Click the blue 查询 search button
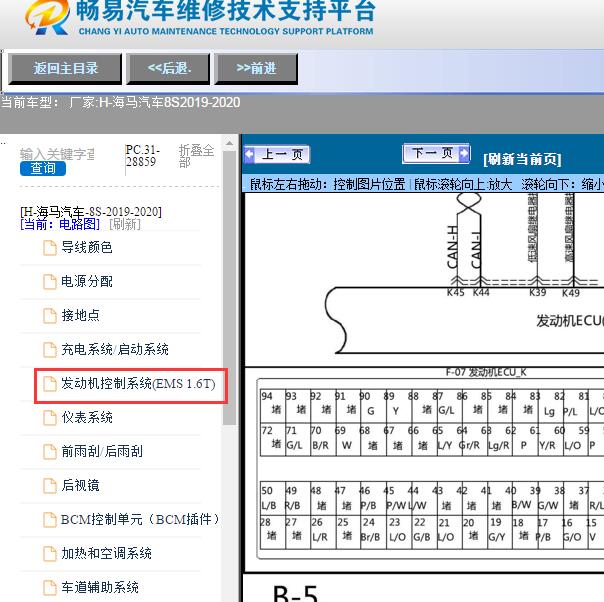The height and width of the screenshot is (602, 604). pyautogui.click(x=43, y=168)
